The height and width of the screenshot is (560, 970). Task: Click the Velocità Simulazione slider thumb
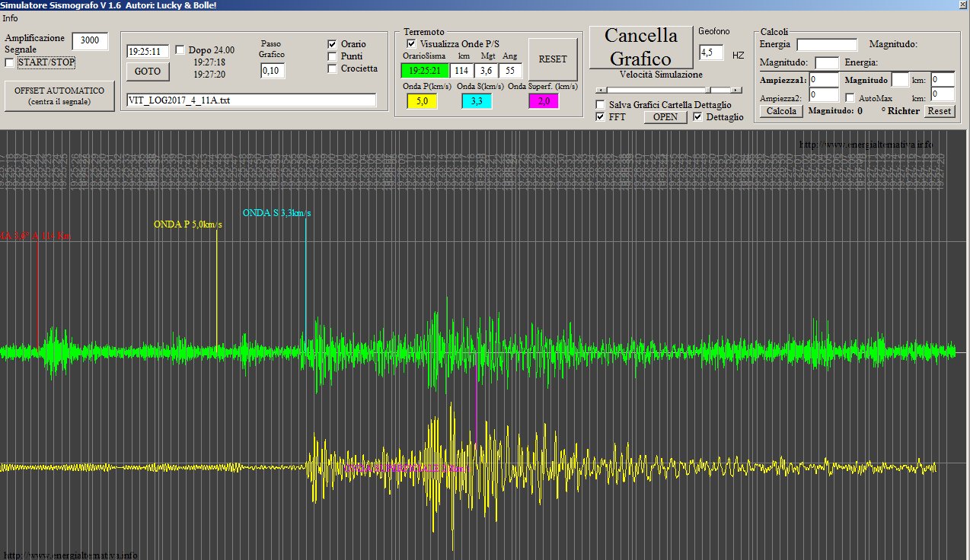pyautogui.click(x=710, y=90)
